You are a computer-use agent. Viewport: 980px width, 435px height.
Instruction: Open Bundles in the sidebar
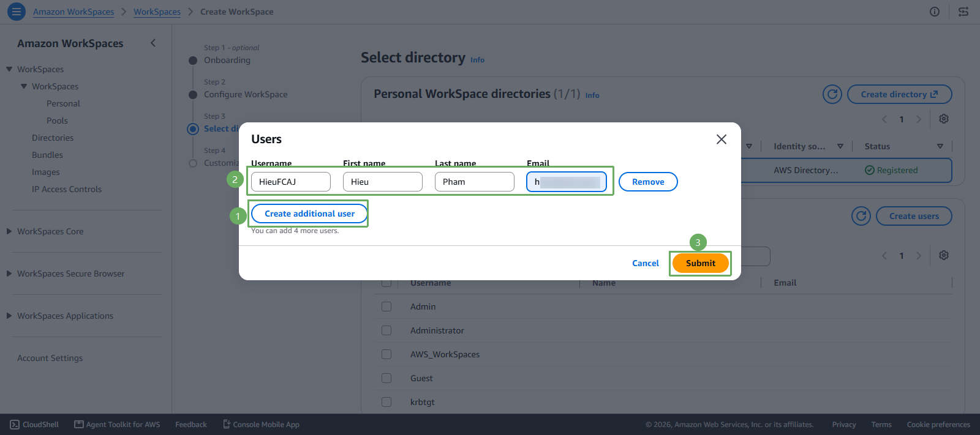click(x=47, y=155)
